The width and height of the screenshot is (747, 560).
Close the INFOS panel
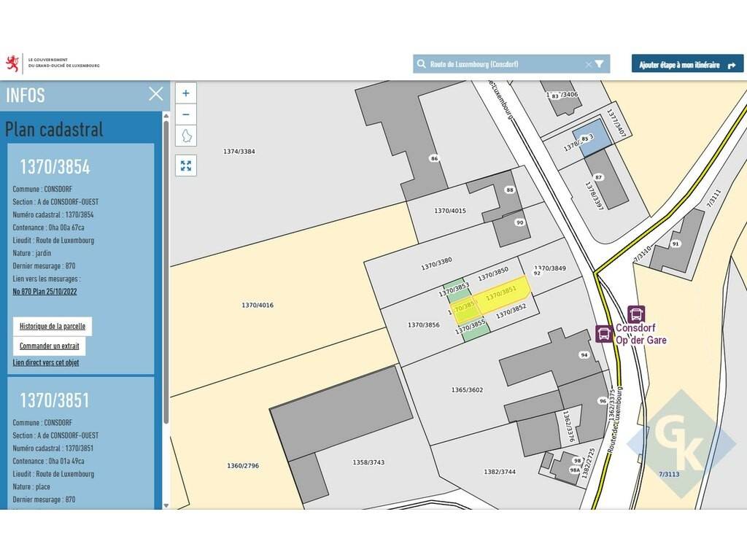click(155, 94)
